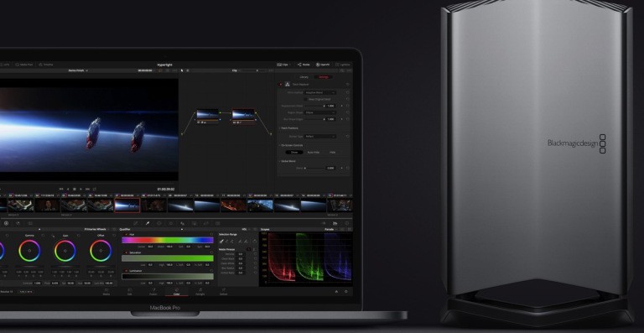The height and width of the screenshot is (333, 644).
Task: Open the project settings gear icon
Action: click(345, 292)
